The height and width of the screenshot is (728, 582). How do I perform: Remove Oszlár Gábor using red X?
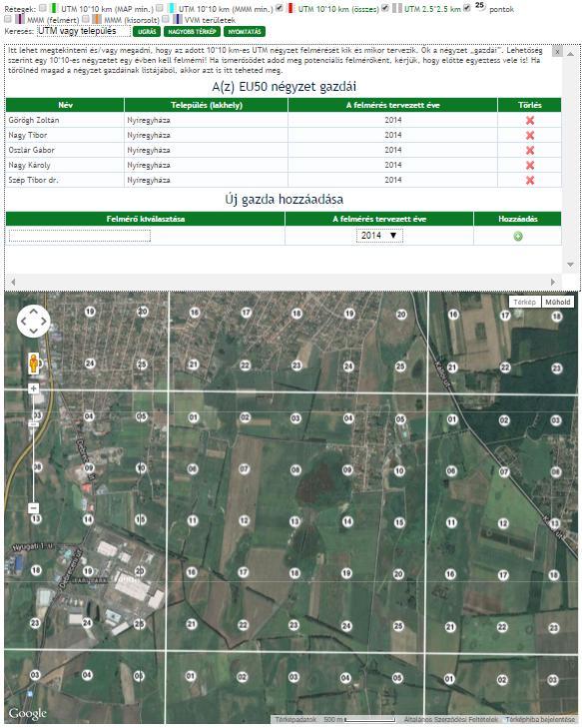(529, 150)
